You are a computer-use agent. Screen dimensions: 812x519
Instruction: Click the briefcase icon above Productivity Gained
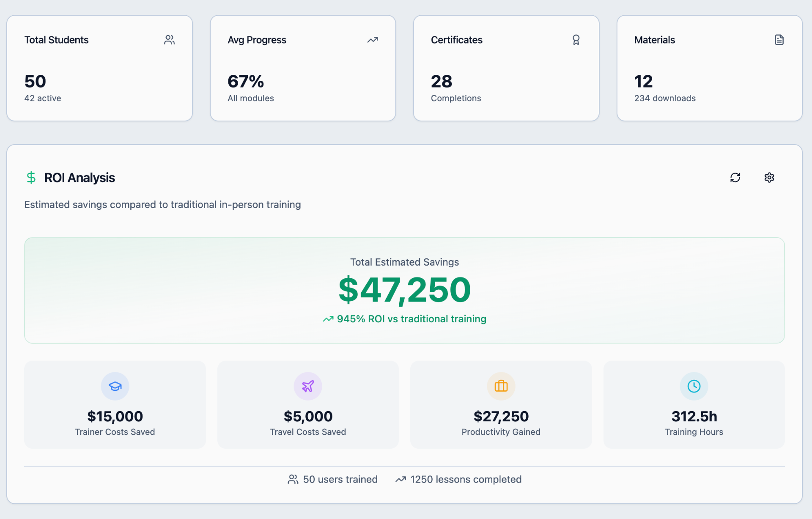point(501,386)
